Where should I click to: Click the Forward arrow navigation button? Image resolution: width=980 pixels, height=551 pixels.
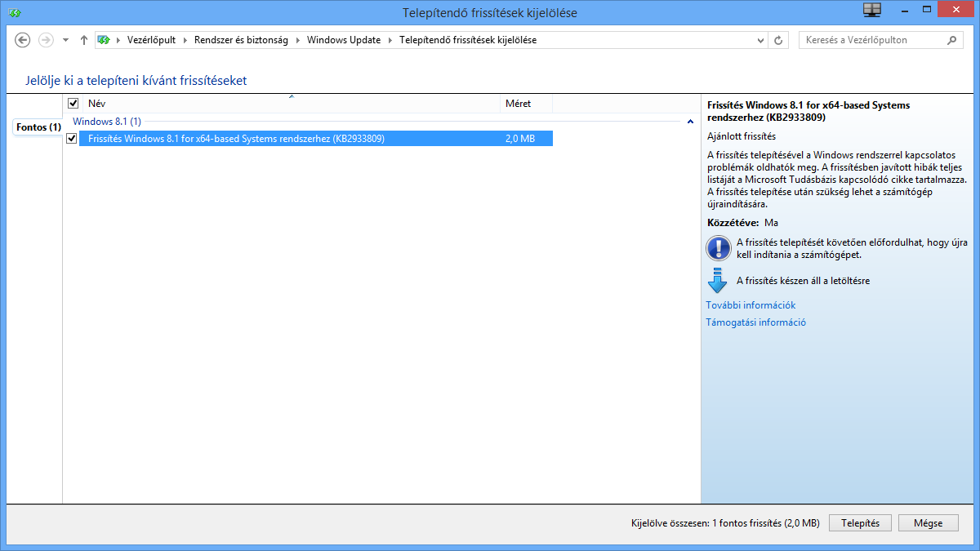coord(46,40)
